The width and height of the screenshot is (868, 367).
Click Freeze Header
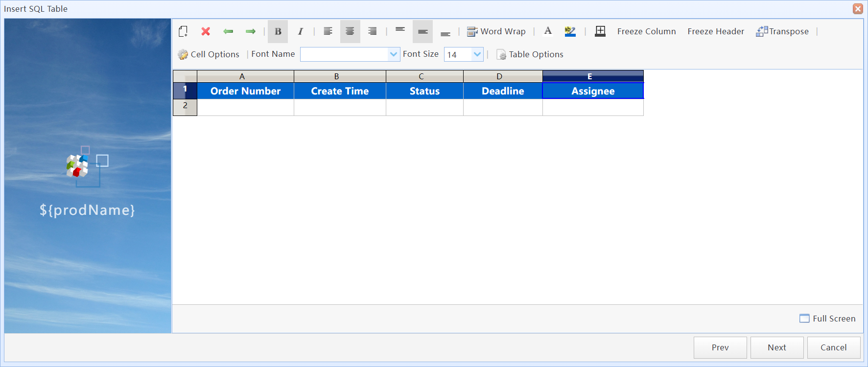point(716,31)
